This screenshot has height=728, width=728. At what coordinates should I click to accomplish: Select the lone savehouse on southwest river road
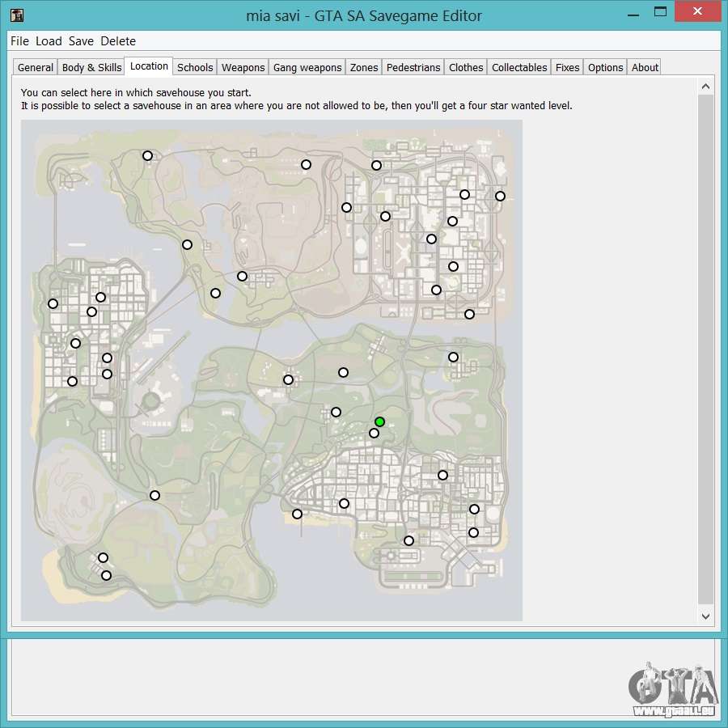tap(155, 495)
